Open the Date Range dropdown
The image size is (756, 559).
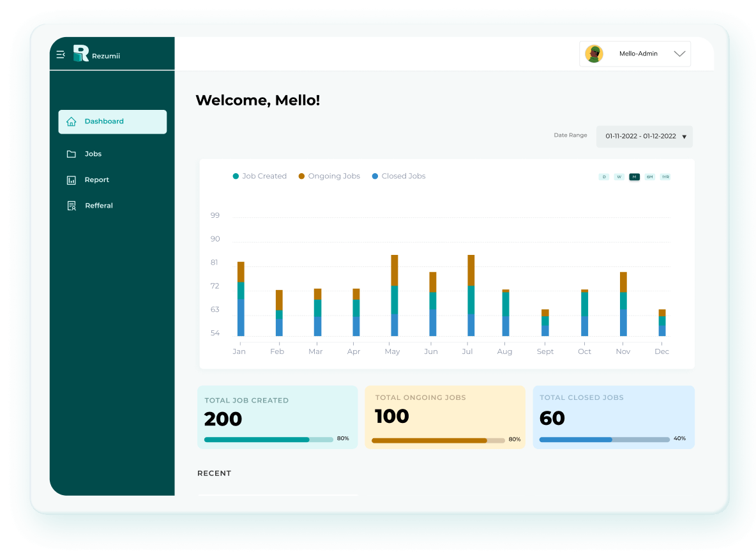[644, 137]
